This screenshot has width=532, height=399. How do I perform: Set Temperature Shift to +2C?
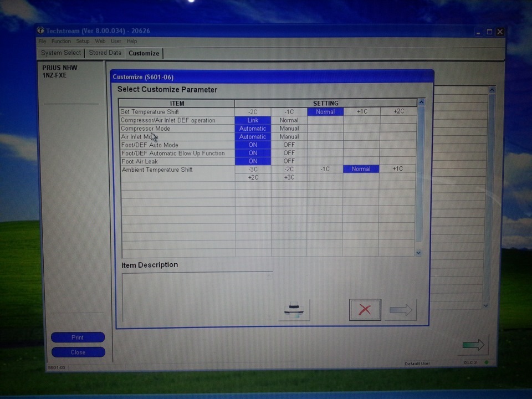tap(398, 111)
